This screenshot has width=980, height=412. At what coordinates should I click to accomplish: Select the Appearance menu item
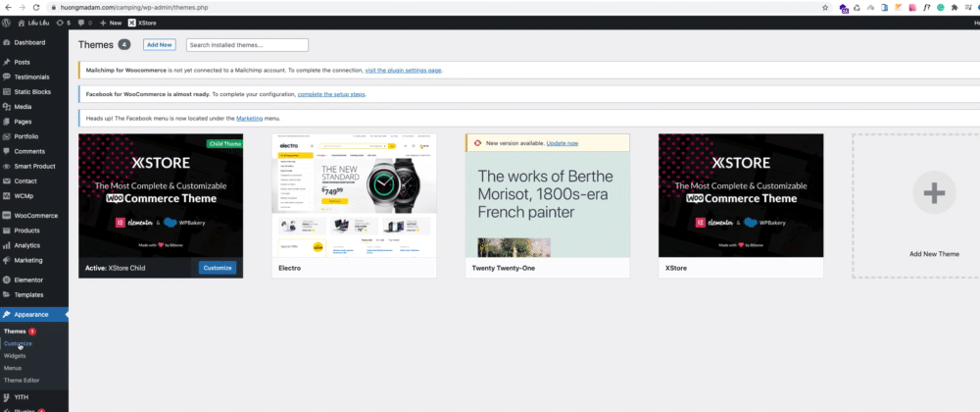click(x=34, y=315)
